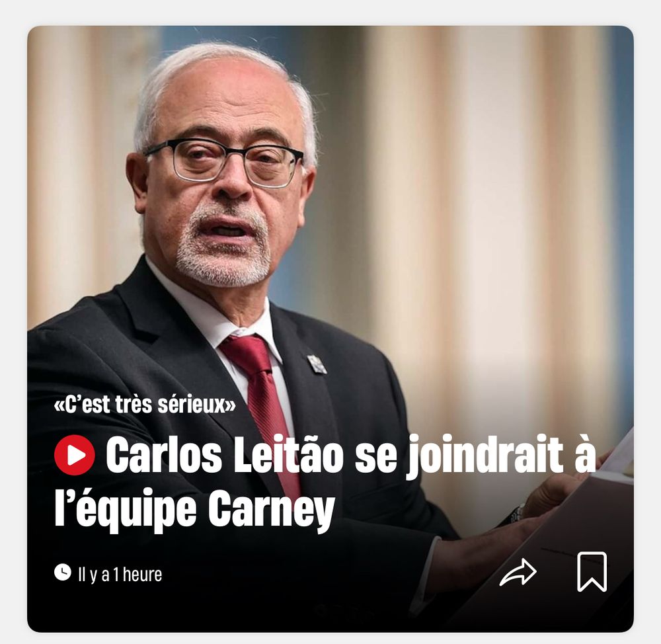Share the article with the arrow icon
661x644 pixels.
click(x=518, y=573)
